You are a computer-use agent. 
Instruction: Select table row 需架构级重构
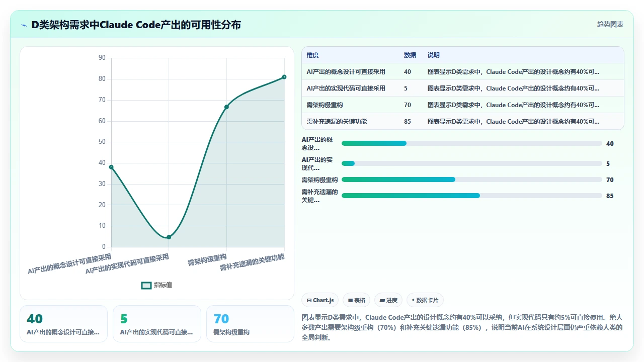(462, 105)
